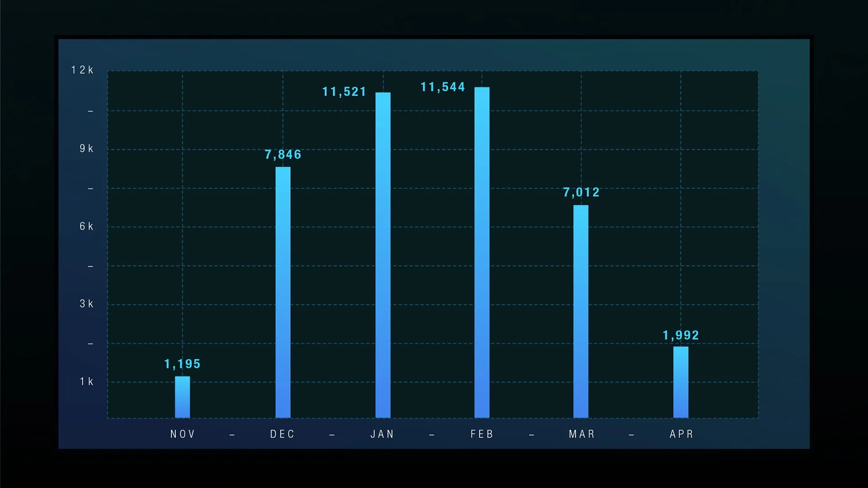This screenshot has width=868, height=488.
Task: Click the DEC bar in the chart
Action: (283, 292)
